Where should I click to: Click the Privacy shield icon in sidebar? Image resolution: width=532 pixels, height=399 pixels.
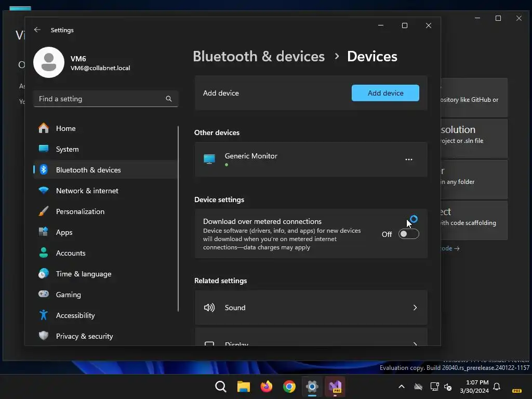click(x=44, y=336)
